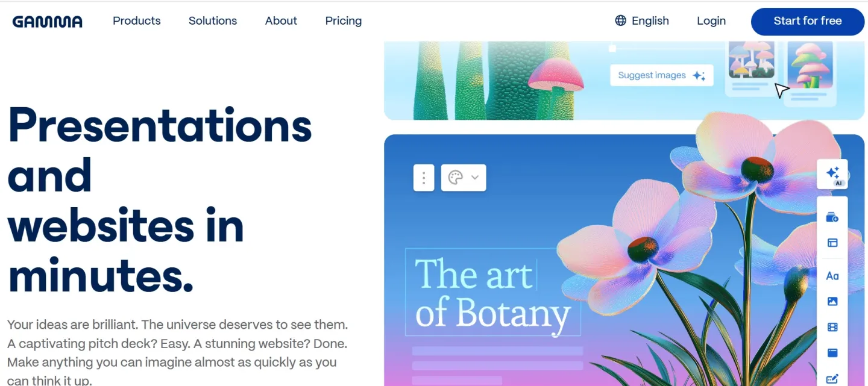This screenshot has height=386, width=868.
Task: Click the Gamma logo
Action: tap(47, 21)
